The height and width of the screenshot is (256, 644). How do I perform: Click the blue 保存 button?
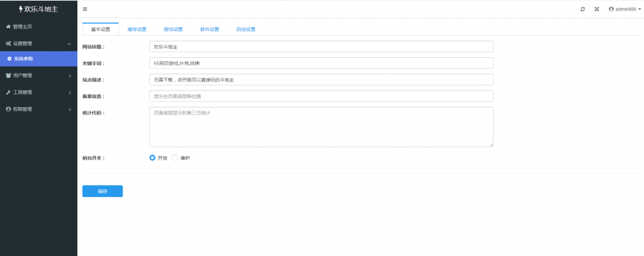103,191
